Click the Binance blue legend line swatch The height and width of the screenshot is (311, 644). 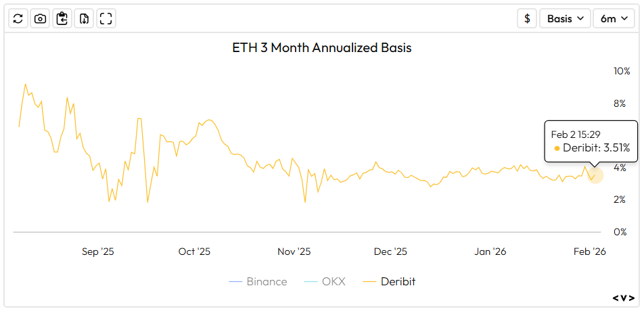point(235,281)
